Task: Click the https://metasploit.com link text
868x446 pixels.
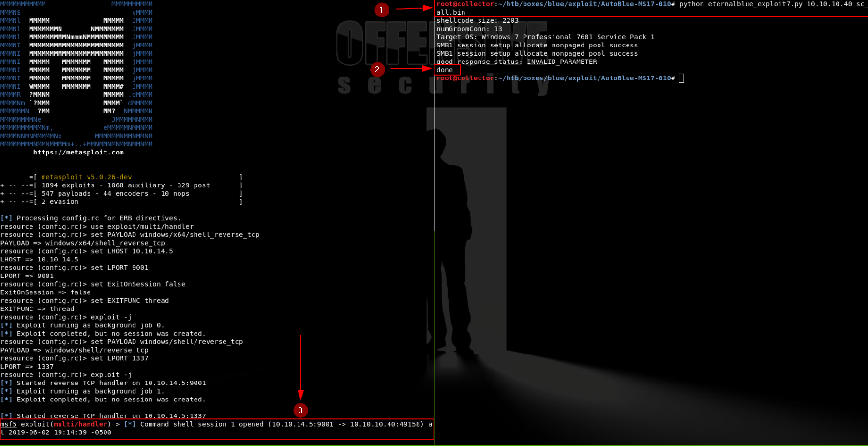Action: coord(78,152)
